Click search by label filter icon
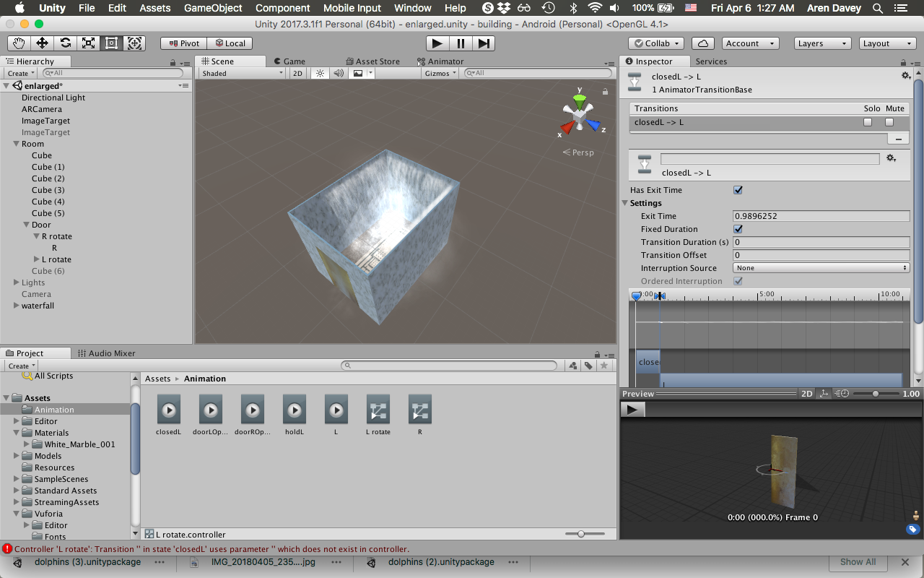This screenshot has width=924, height=578. [x=589, y=366]
